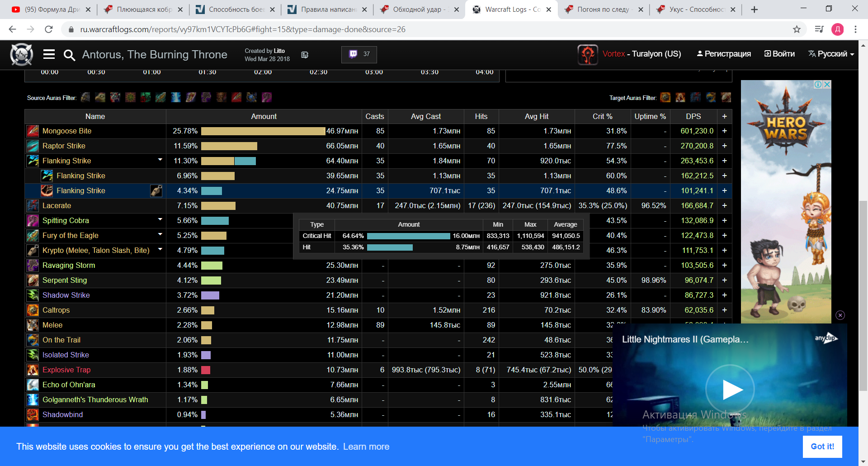Open the Twitch clips button showing 37

[x=359, y=54]
